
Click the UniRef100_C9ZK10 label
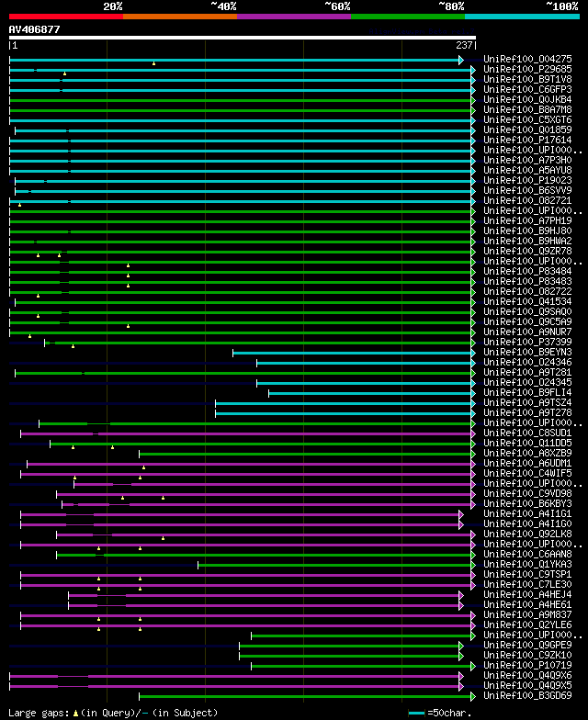pyautogui.click(x=527, y=656)
